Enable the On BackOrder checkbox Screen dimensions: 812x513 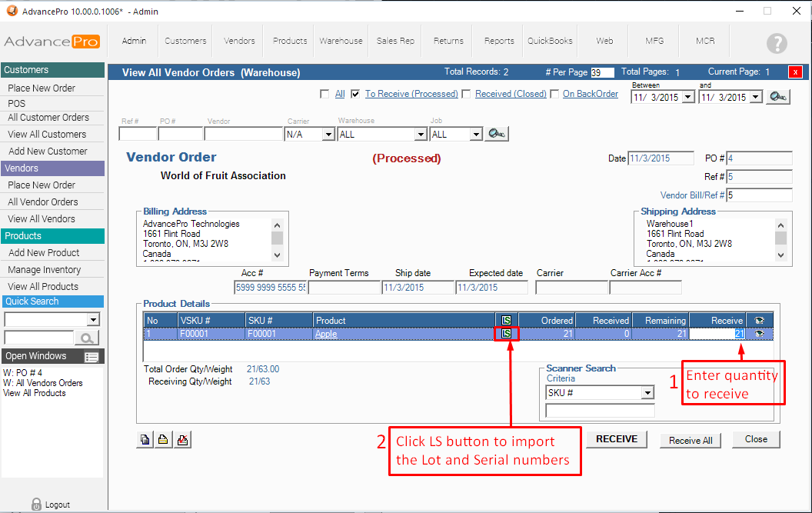pyautogui.click(x=555, y=95)
